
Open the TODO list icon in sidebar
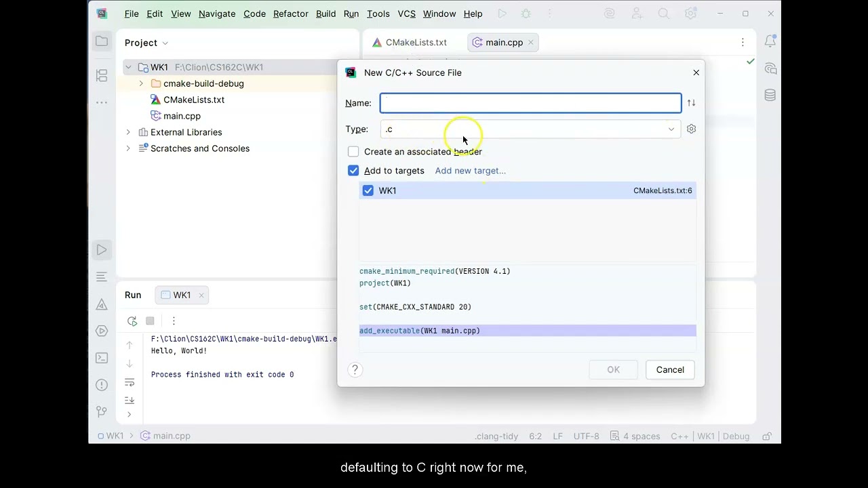coord(102,277)
